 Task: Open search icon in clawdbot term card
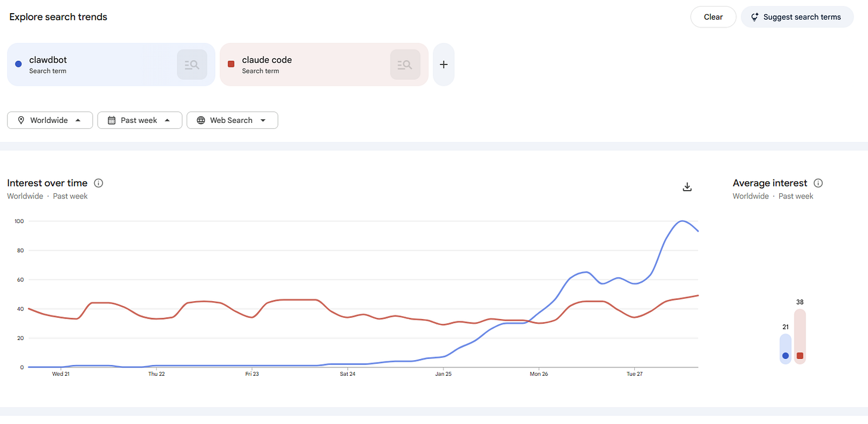pos(192,64)
